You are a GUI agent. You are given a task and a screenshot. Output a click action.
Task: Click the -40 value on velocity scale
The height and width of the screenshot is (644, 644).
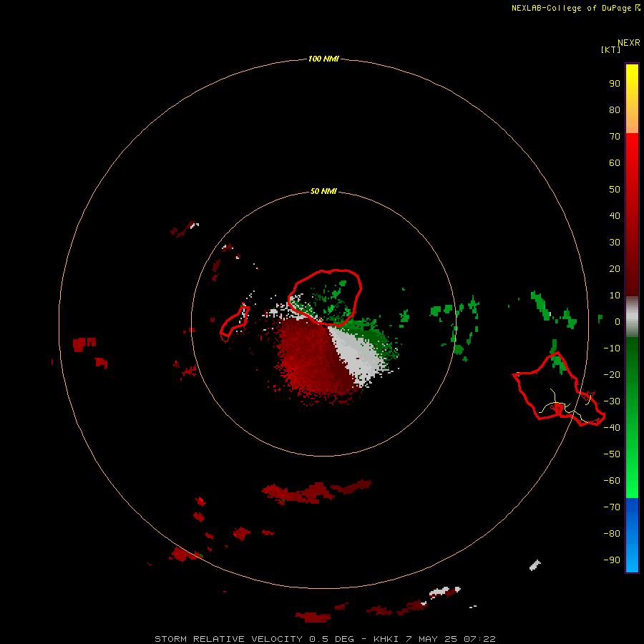click(612, 428)
